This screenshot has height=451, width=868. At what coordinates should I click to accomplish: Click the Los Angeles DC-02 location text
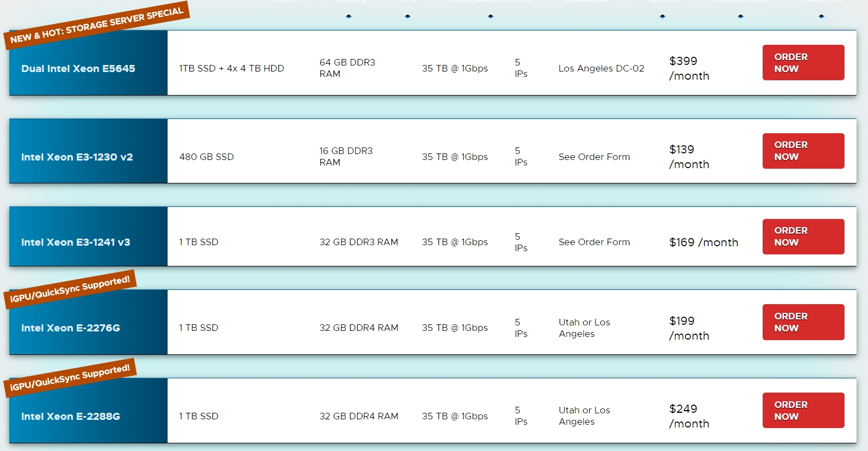tap(601, 68)
